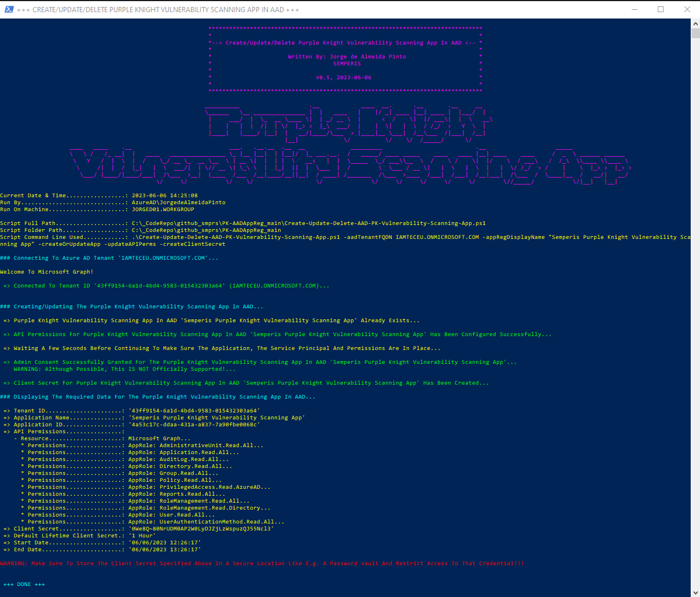The image size is (700, 597).
Task: Click the 'Application.Read.All' permission line
Action: 130,452
